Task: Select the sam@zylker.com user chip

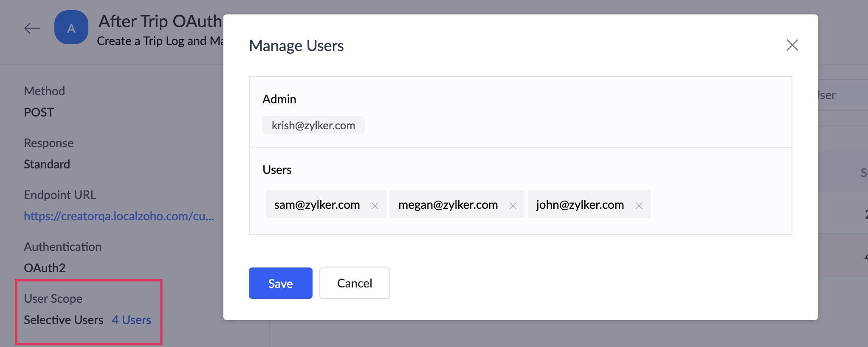Action: pyautogui.click(x=317, y=205)
